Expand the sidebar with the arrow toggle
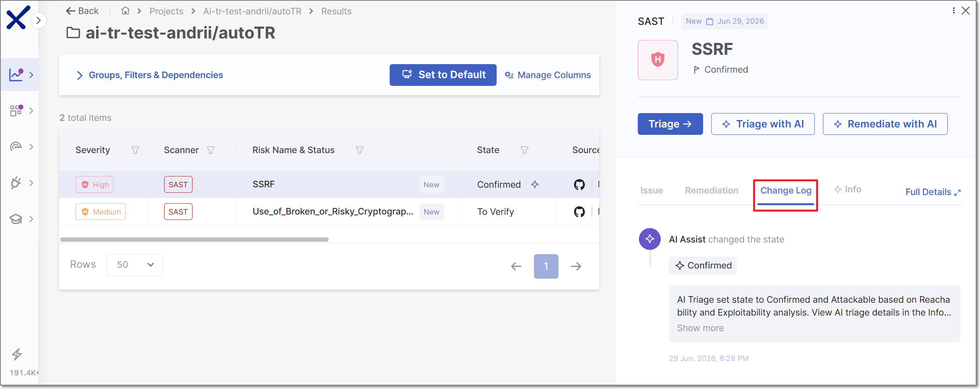The image size is (980, 389). (38, 21)
